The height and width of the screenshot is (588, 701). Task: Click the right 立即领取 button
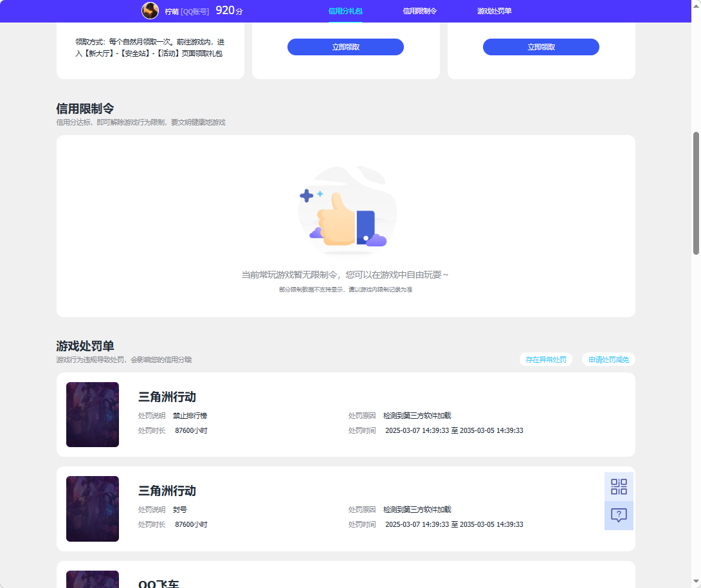[541, 46]
